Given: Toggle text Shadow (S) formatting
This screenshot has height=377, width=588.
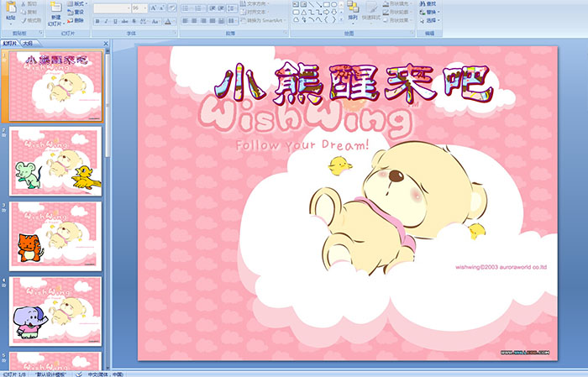Looking at the screenshot, I should point(134,21).
